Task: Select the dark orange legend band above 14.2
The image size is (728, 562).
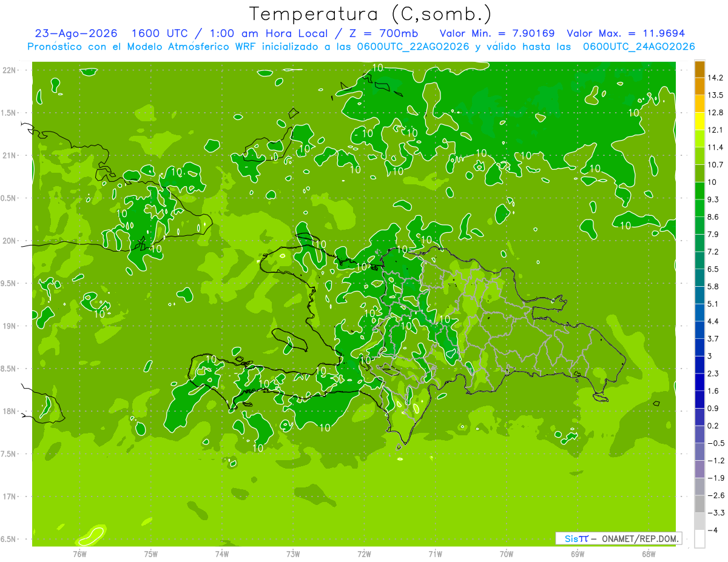Action: [x=699, y=69]
